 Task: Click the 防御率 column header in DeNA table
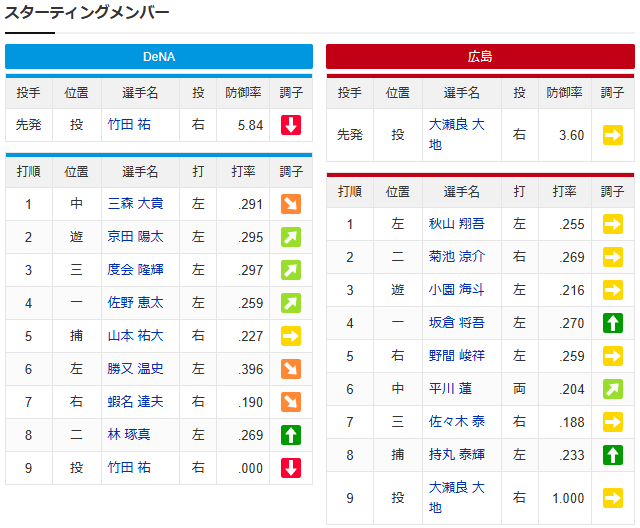pos(243,93)
